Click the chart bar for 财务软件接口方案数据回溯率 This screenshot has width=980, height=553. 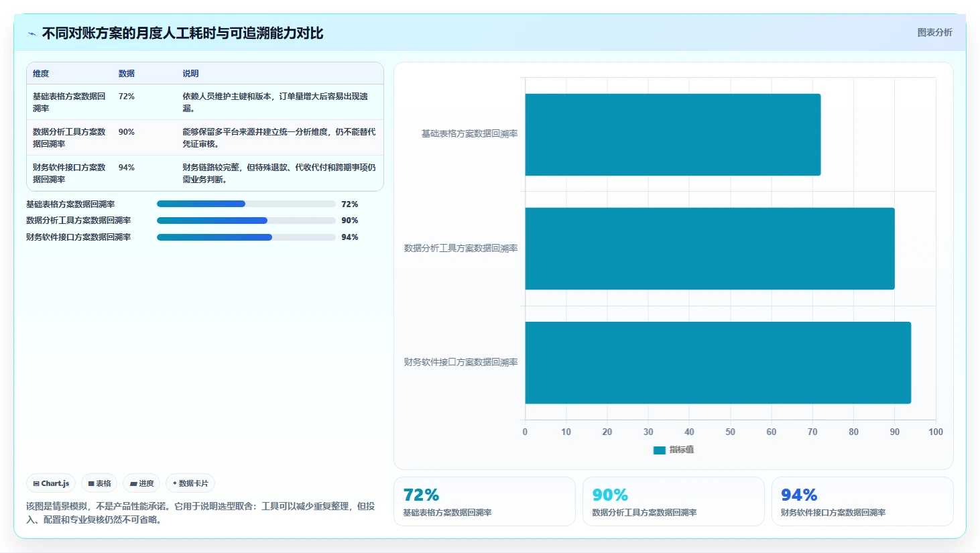[718, 363]
